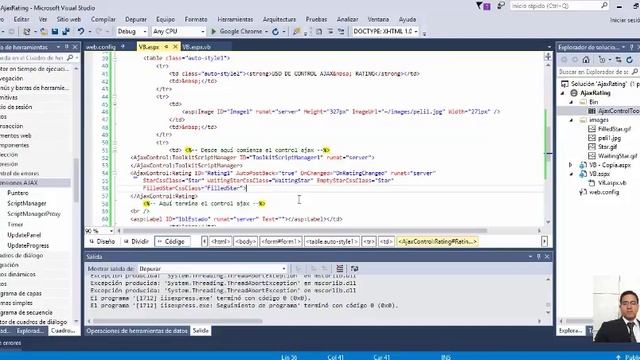The image size is (640, 360).
Task: Click the Save All toolbar icon
Action: coord(65,31)
